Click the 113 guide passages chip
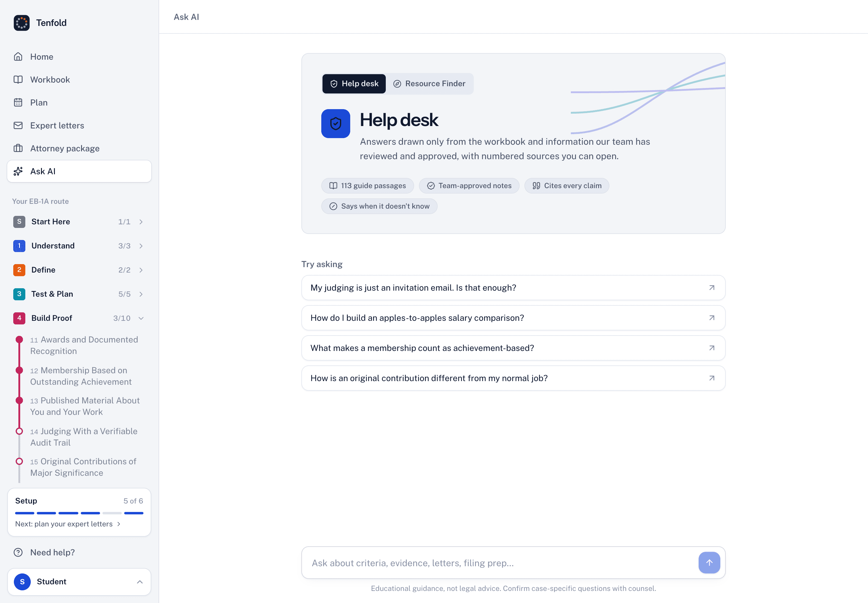This screenshot has width=868, height=603. (x=367, y=186)
